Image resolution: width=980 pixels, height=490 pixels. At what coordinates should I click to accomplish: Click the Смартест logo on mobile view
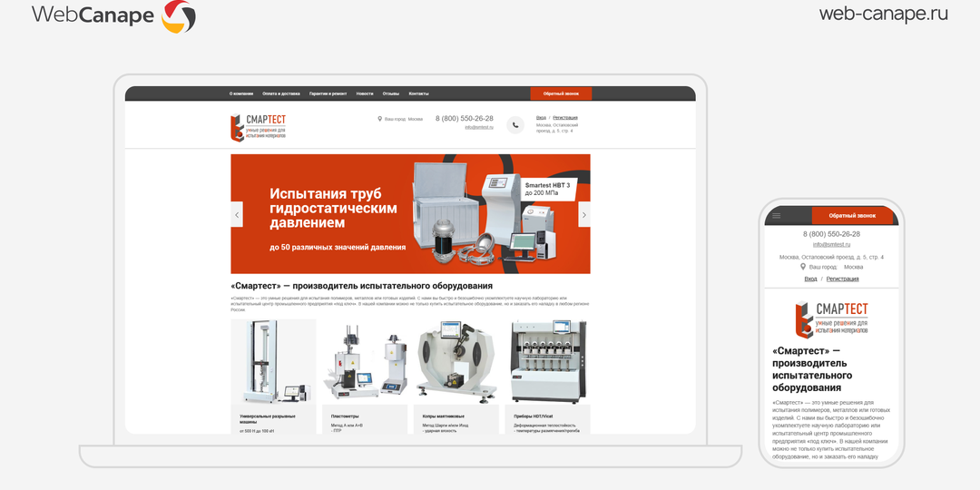(831, 320)
